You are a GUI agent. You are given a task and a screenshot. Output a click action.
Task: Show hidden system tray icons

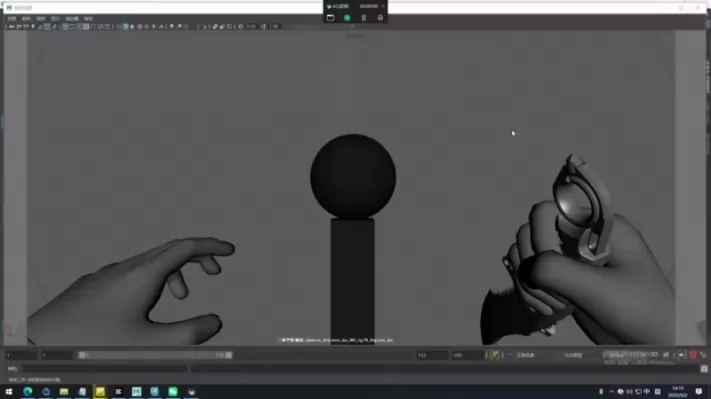pos(611,392)
